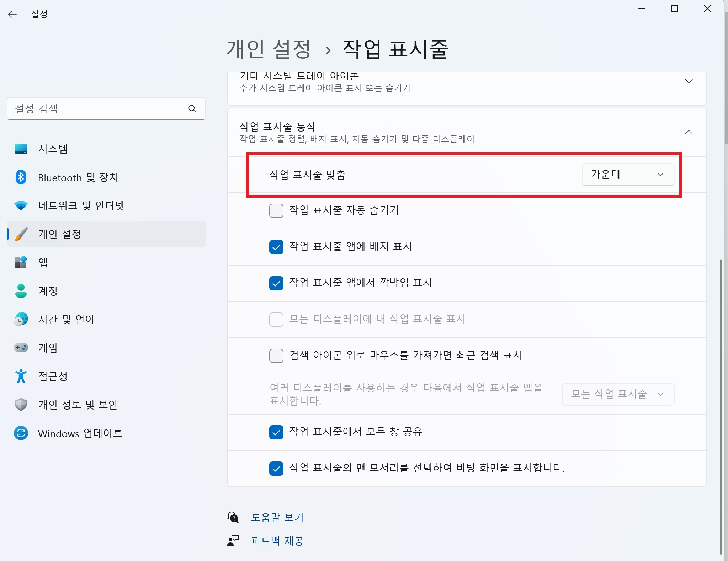The image size is (728, 561).
Task: Uncheck 작업 표시줄 앱에 배지 표시
Action: click(276, 247)
